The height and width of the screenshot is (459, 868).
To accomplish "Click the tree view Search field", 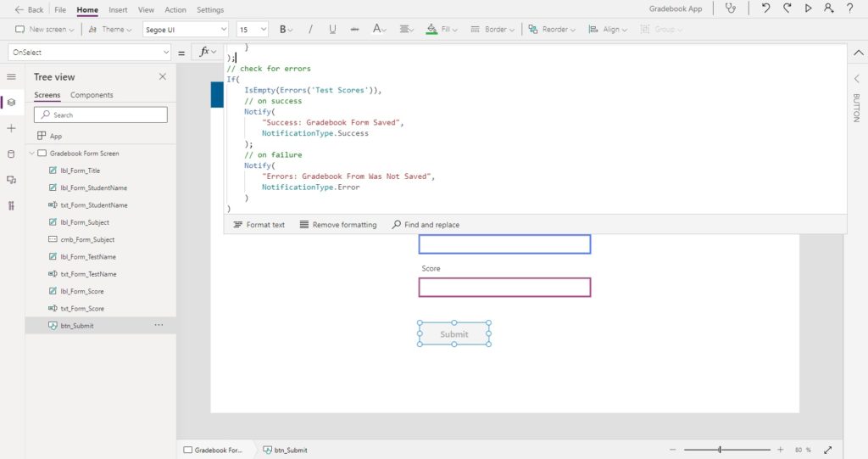I will (101, 115).
